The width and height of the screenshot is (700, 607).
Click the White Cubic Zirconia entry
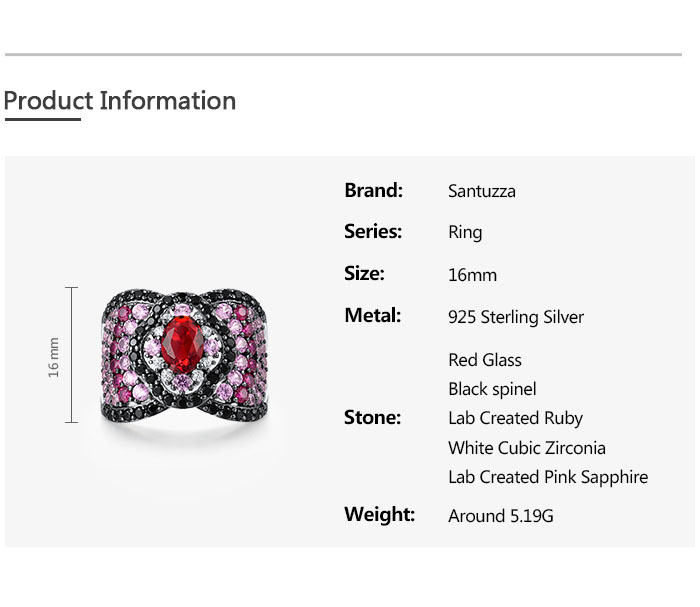[527, 448]
